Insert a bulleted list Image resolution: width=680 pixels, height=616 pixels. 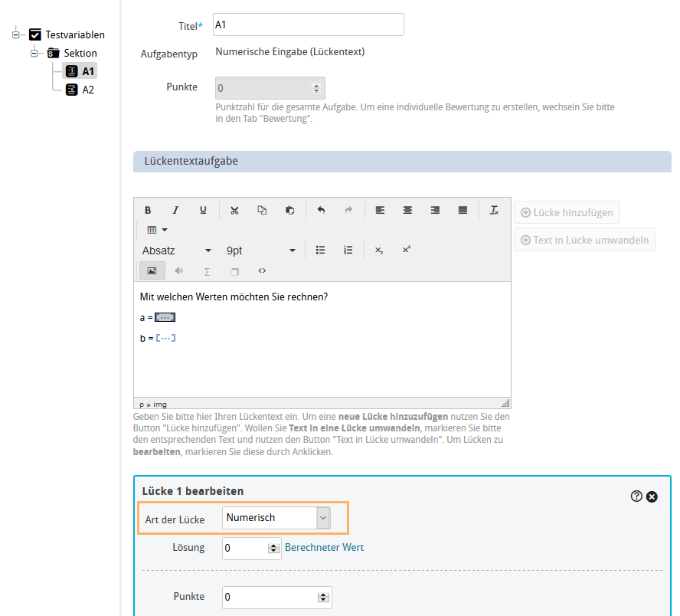[x=321, y=250]
